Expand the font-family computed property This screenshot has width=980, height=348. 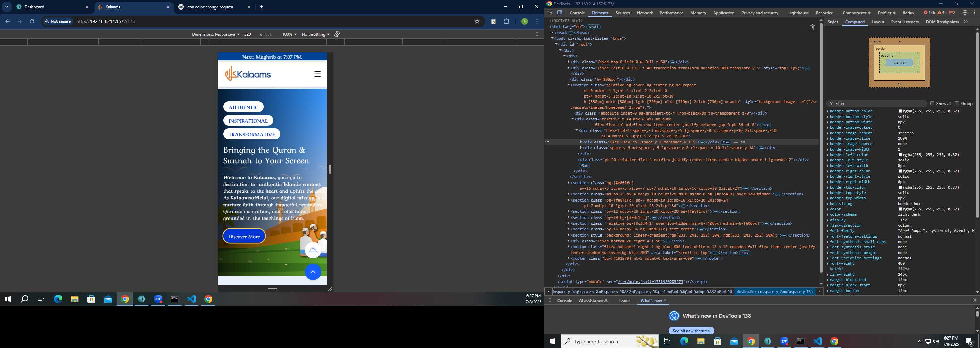[x=828, y=231]
